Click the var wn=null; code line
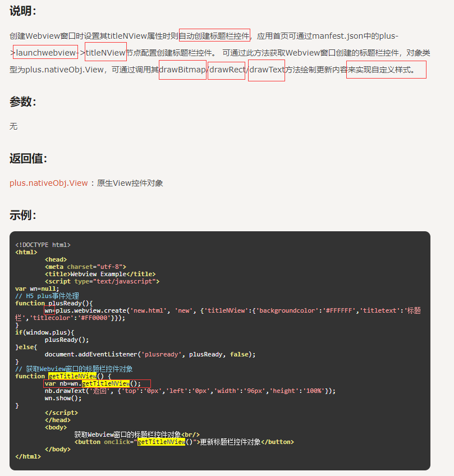Image resolution: width=454 pixels, height=476 pixels. [x=37, y=289]
